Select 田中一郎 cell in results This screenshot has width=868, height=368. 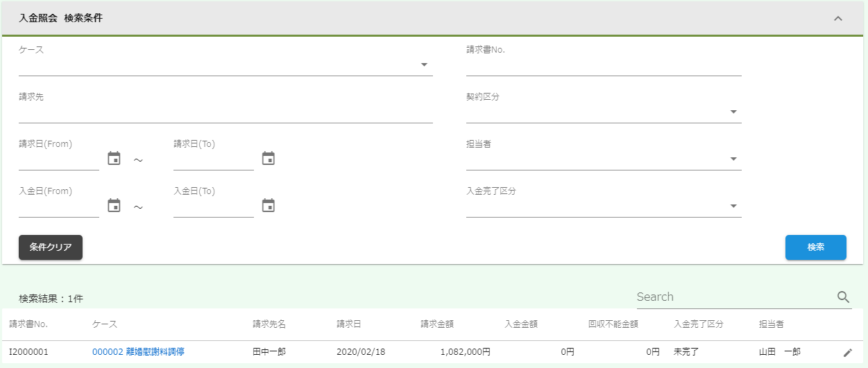click(269, 352)
